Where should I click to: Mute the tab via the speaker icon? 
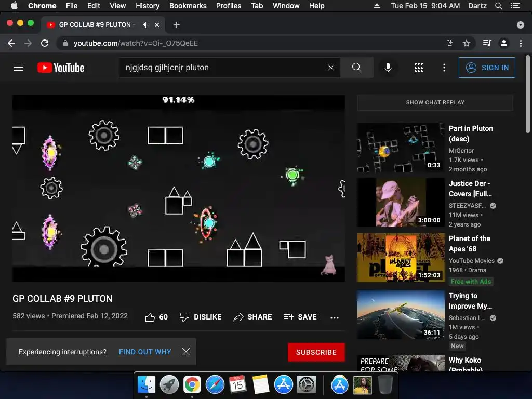pos(145,25)
